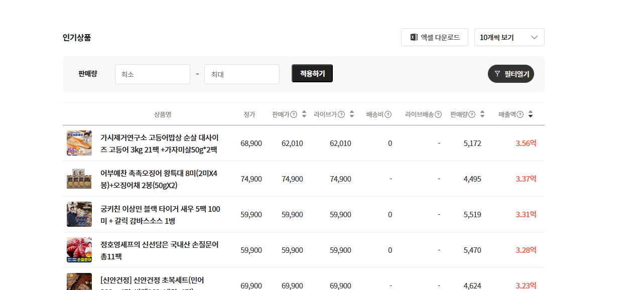The height and width of the screenshot is (290, 644).
Task: Sort by 매출액 column arrows
Action: 531,114
